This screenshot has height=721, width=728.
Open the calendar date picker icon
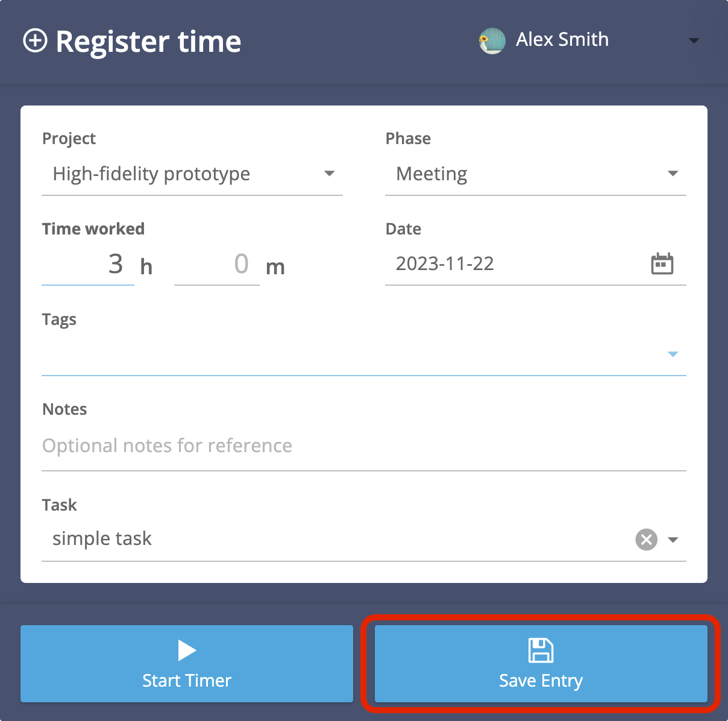pyautogui.click(x=662, y=264)
